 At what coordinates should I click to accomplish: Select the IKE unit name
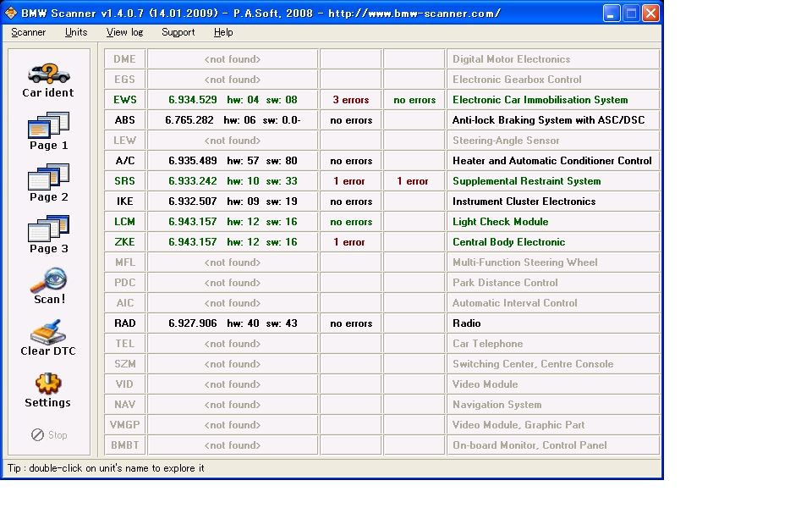point(125,202)
